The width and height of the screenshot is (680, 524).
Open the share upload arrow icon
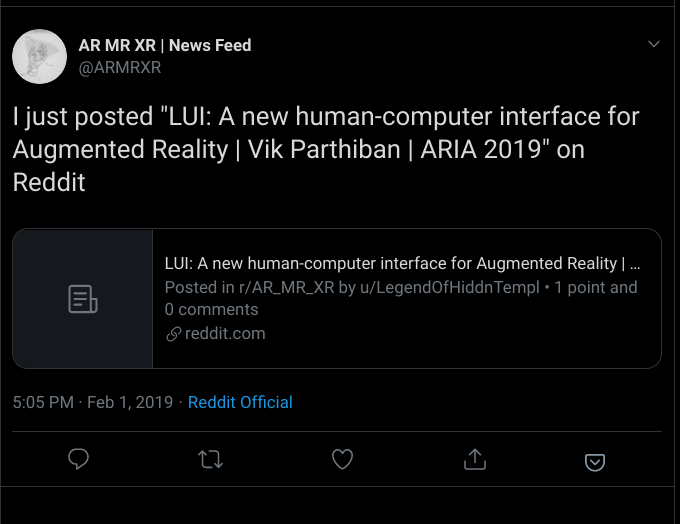pos(475,459)
